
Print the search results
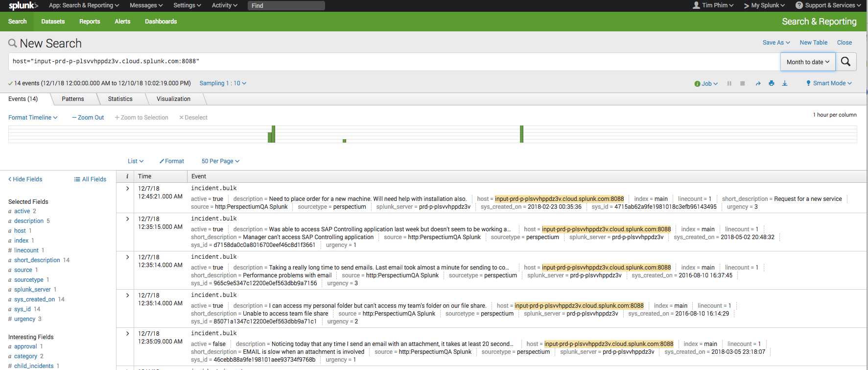pyautogui.click(x=772, y=83)
